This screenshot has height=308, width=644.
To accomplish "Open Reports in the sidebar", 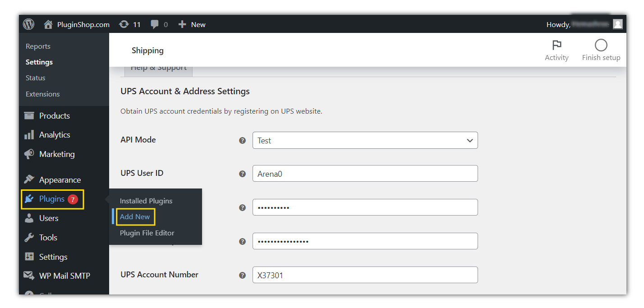I will click(38, 46).
